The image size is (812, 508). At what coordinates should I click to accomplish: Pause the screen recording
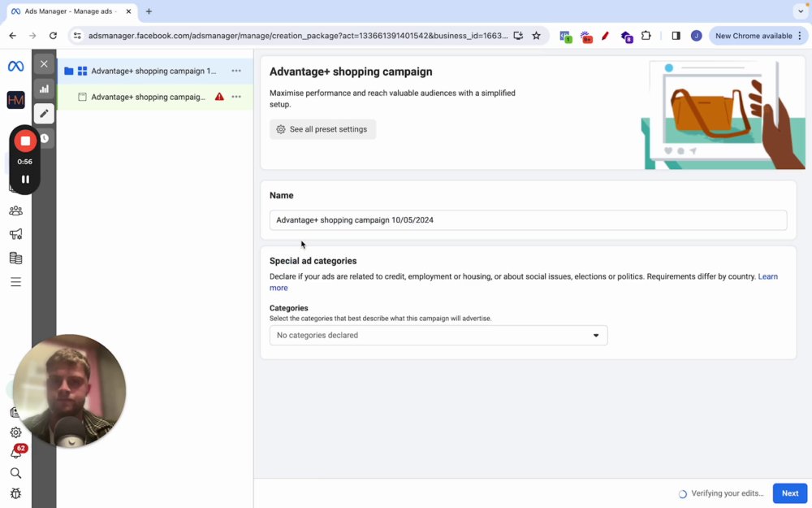tap(25, 179)
